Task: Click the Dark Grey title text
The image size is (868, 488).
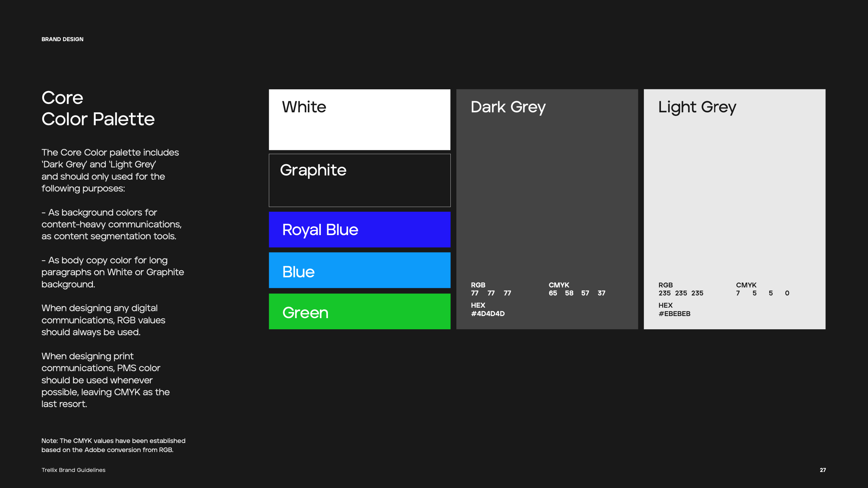Action: click(508, 107)
